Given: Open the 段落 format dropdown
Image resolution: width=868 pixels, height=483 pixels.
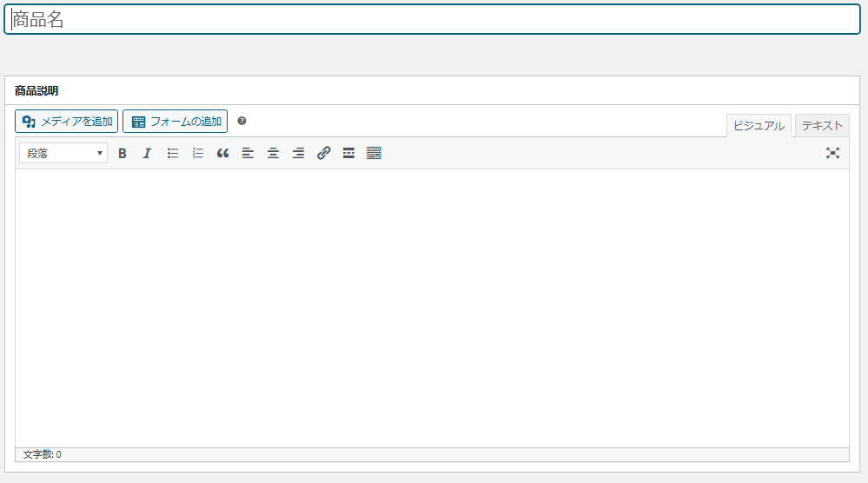Looking at the screenshot, I should coord(63,154).
